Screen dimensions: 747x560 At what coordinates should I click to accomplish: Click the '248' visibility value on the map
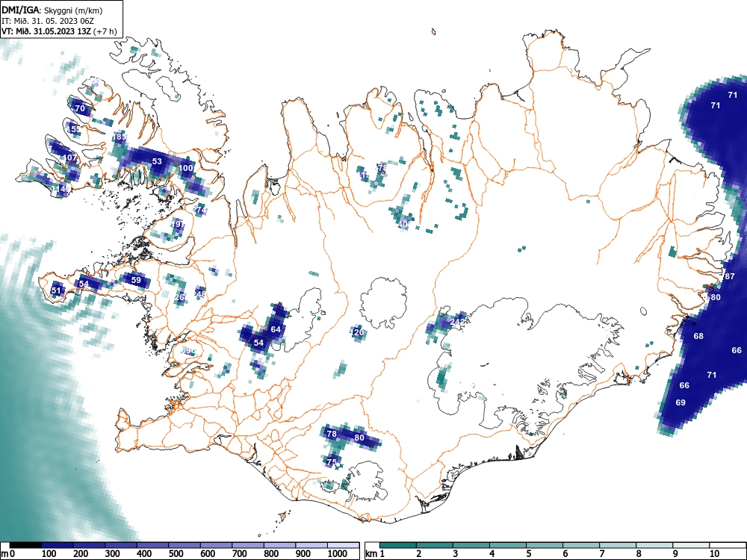click(x=199, y=294)
